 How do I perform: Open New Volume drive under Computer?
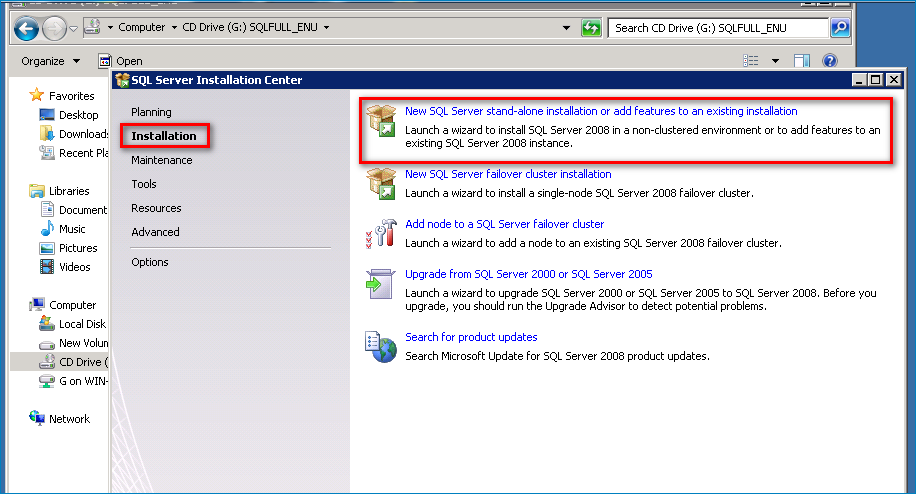(84, 343)
